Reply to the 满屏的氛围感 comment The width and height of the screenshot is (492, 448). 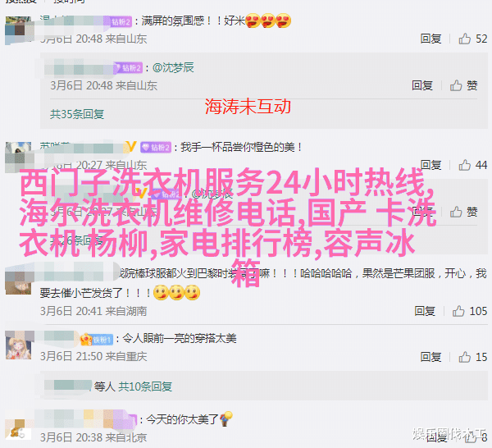(x=430, y=39)
